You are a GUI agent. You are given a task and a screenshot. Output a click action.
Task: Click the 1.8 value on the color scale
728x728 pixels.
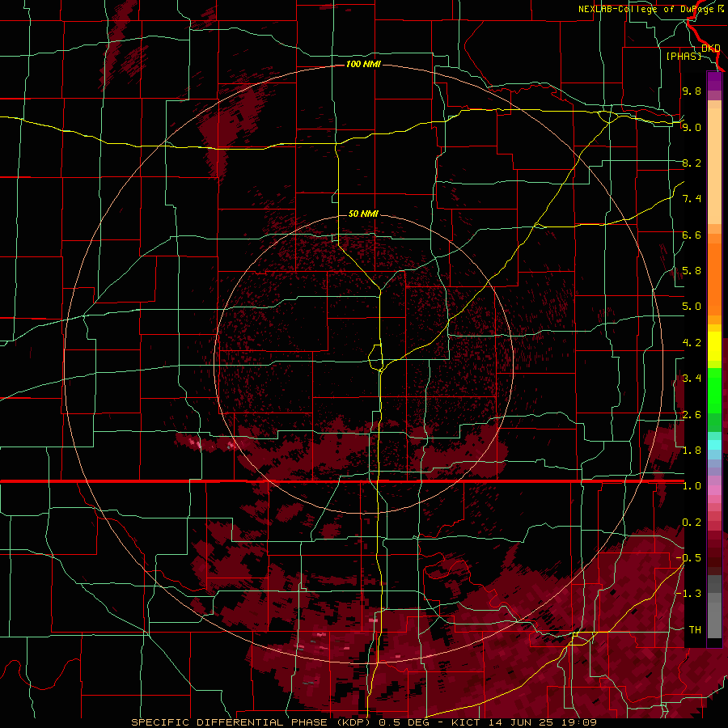(692, 451)
